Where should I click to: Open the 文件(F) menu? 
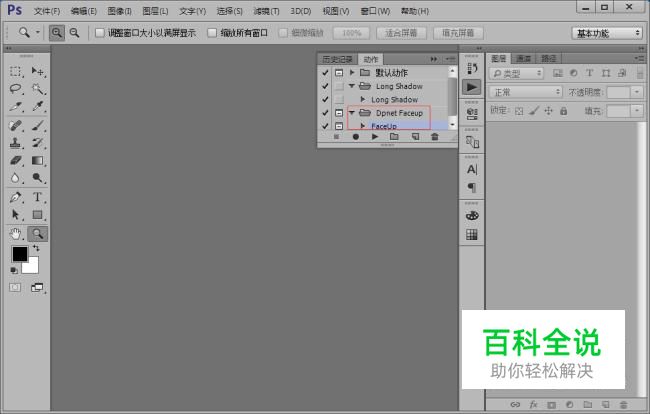coord(47,11)
